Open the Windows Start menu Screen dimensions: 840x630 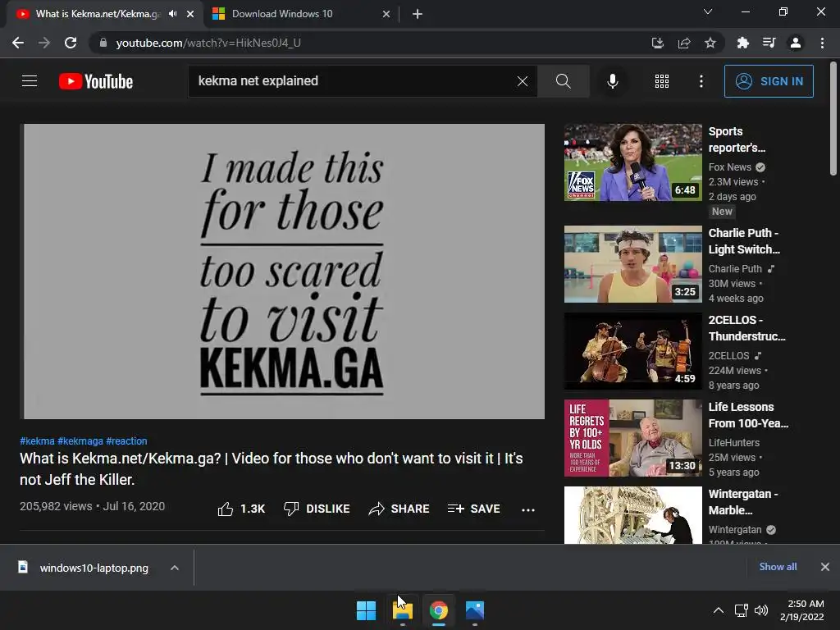click(x=367, y=610)
